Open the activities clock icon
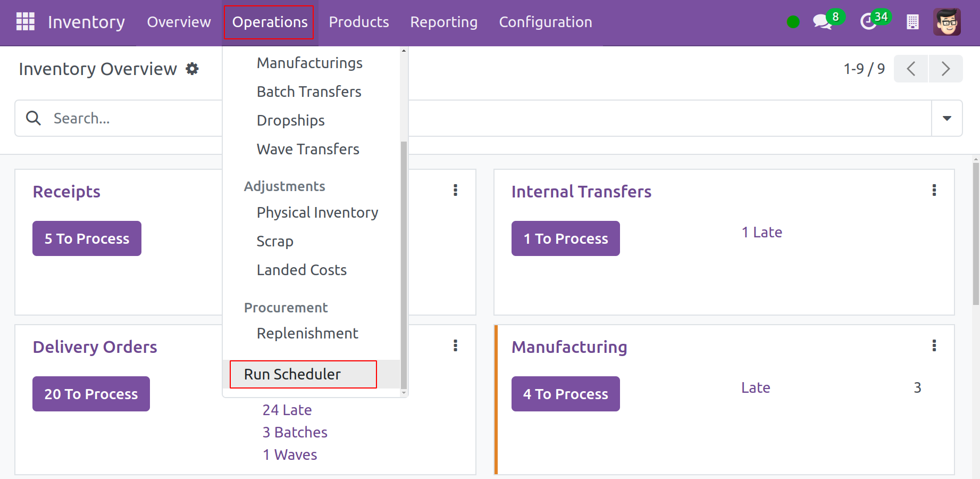The image size is (980, 479). pyautogui.click(x=868, y=22)
